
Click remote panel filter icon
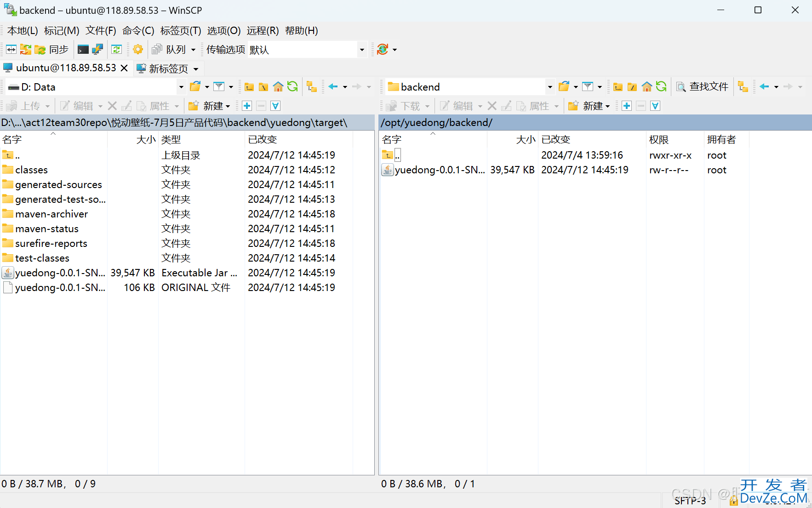[588, 86]
